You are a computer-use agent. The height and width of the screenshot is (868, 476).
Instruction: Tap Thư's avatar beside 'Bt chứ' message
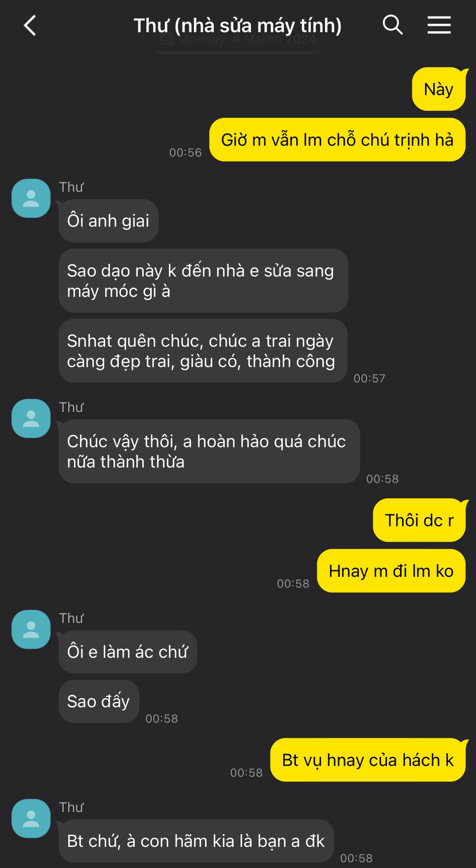click(x=31, y=819)
